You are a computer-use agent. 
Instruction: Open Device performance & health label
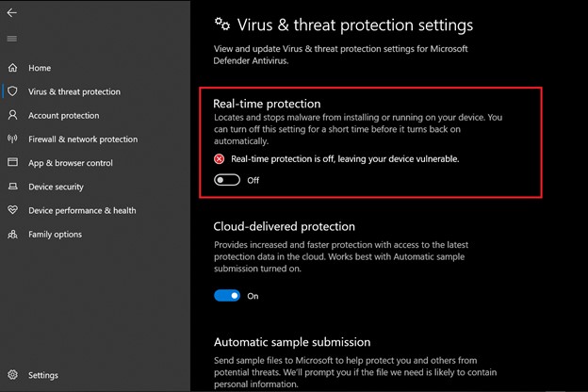82,210
